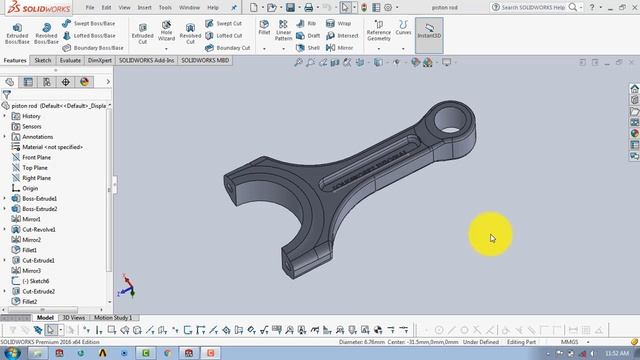Select the Revolved Cut tool

point(190,33)
